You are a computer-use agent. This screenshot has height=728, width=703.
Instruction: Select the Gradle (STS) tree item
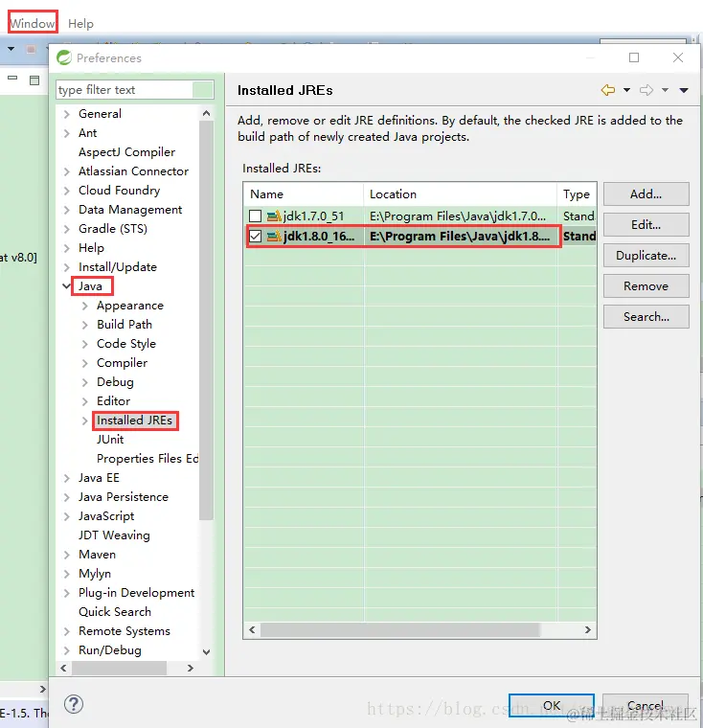tap(113, 229)
